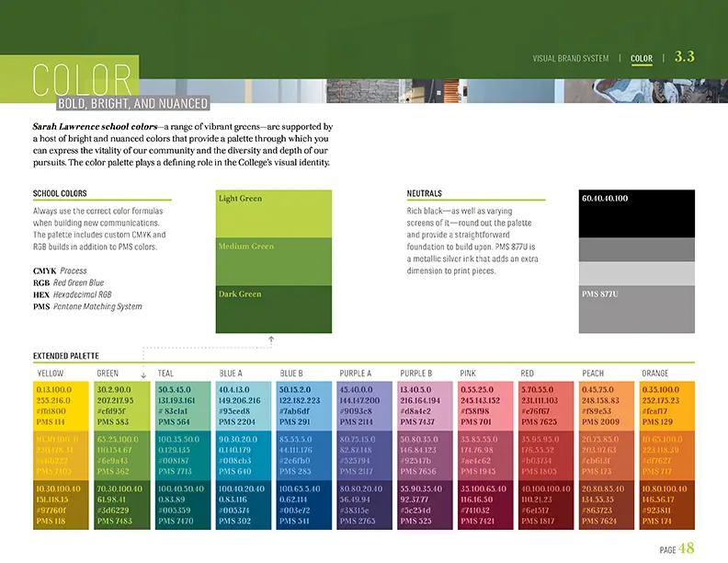Screen dimensions: 728x563
Task: Click the light gray neutral swatch above PMS 877U
Action: click(x=636, y=273)
